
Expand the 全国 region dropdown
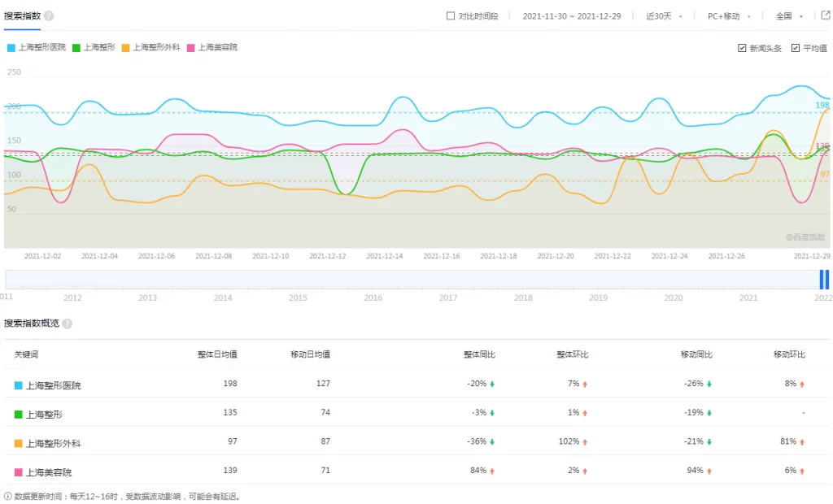click(x=789, y=16)
